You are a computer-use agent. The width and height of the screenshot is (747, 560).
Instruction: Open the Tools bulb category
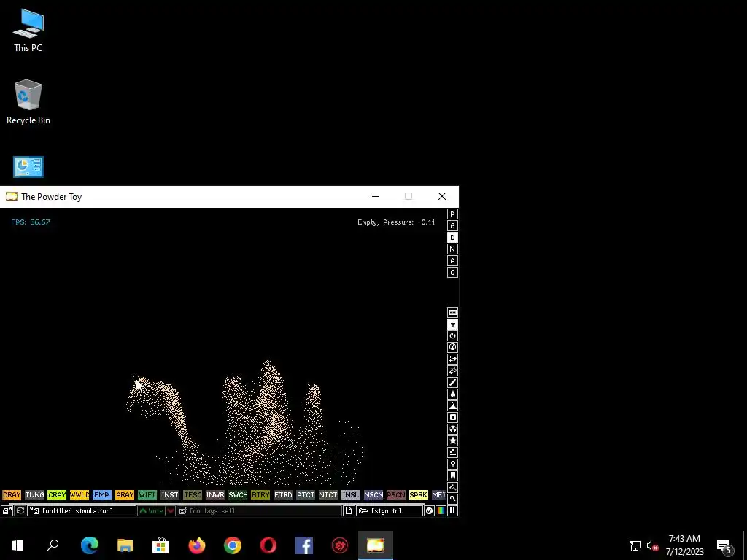pyautogui.click(x=452, y=464)
